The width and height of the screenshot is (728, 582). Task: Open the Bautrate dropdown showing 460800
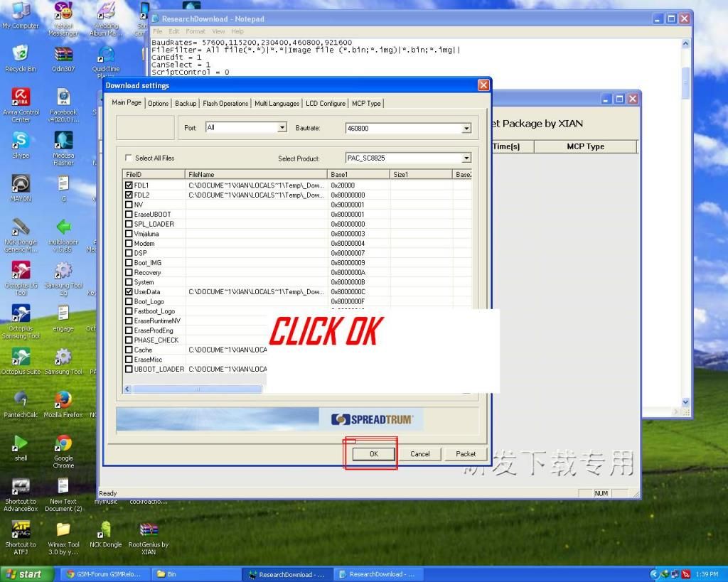click(x=466, y=128)
